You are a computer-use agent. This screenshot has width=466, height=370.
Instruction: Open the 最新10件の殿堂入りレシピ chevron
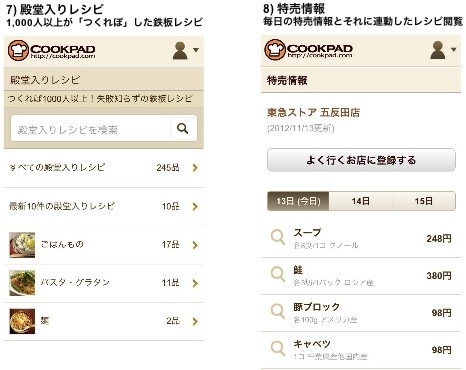point(195,207)
